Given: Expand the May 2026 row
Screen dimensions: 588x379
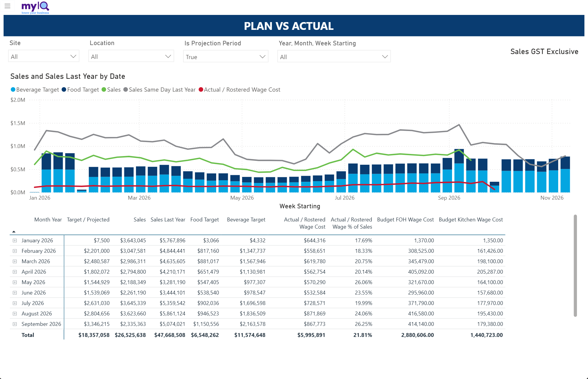Looking at the screenshot, I should [15, 282].
